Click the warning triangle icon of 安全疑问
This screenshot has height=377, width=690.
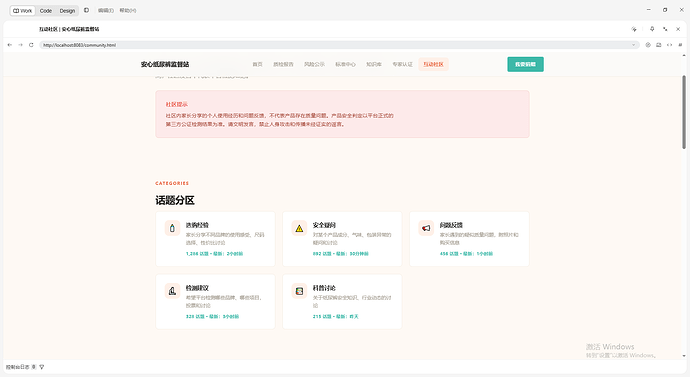[x=299, y=228]
